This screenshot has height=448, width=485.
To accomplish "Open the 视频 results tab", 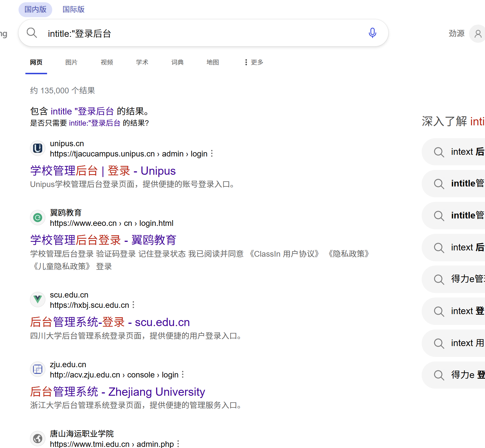I will [107, 62].
